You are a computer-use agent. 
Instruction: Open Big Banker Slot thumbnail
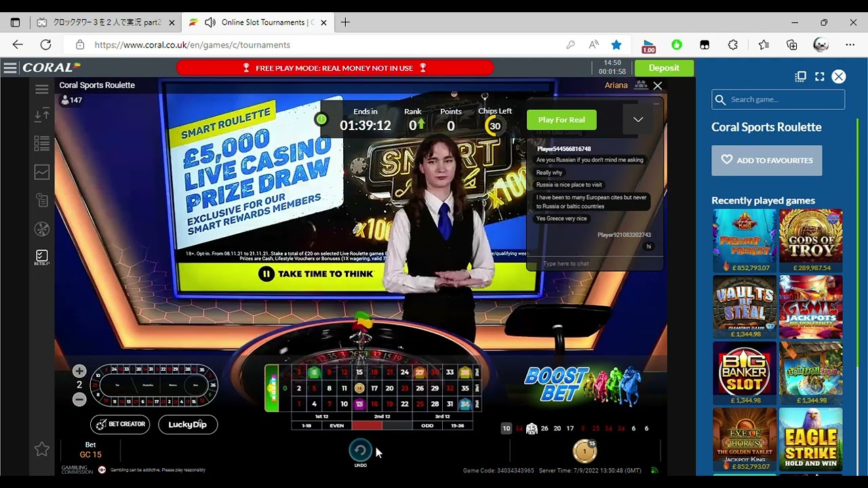(745, 373)
